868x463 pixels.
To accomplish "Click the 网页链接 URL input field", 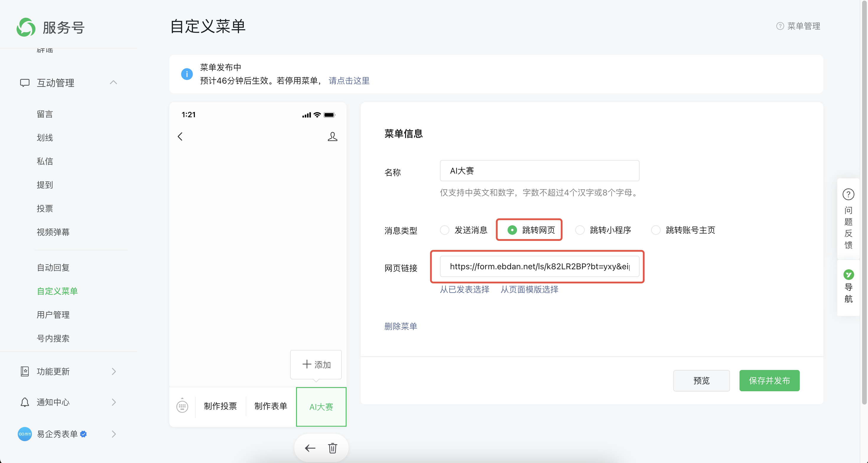I will 539,266.
